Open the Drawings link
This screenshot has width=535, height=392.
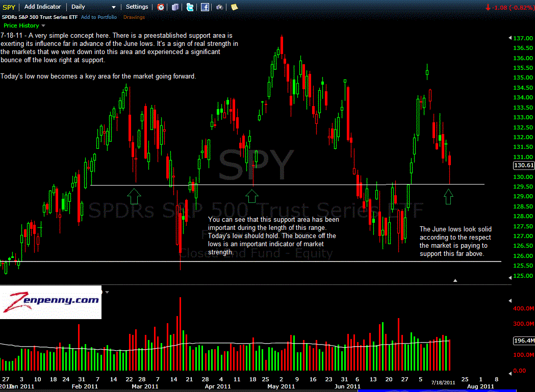(x=134, y=17)
